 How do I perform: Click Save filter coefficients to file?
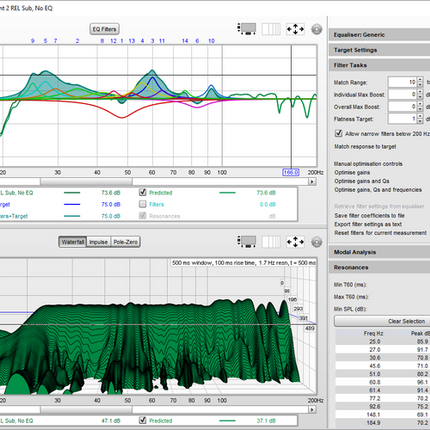coord(369,216)
